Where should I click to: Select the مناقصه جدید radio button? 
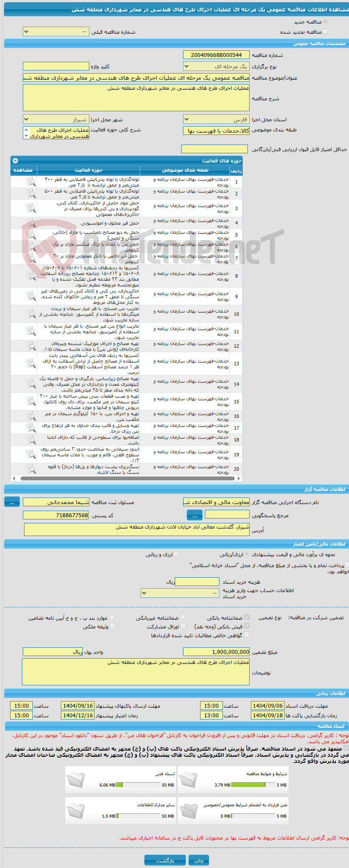(x=325, y=21)
